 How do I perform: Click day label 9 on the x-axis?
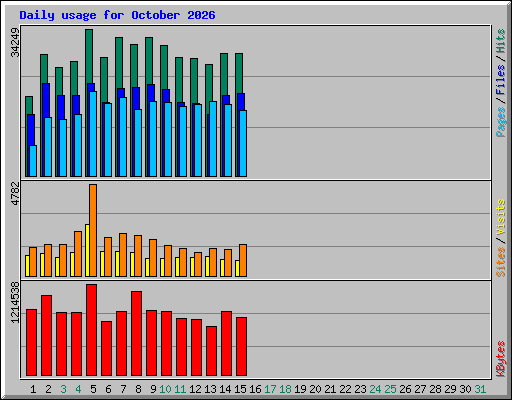pos(153,389)
